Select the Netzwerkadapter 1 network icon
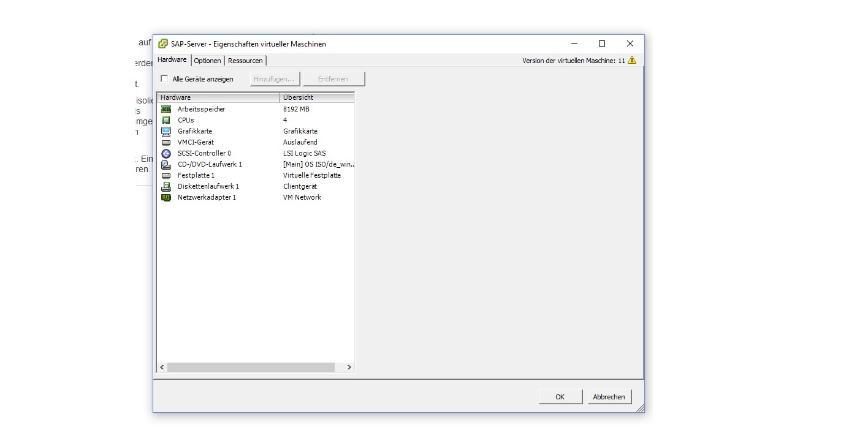The width and height of the screenshot is (868, 441). 166,197
